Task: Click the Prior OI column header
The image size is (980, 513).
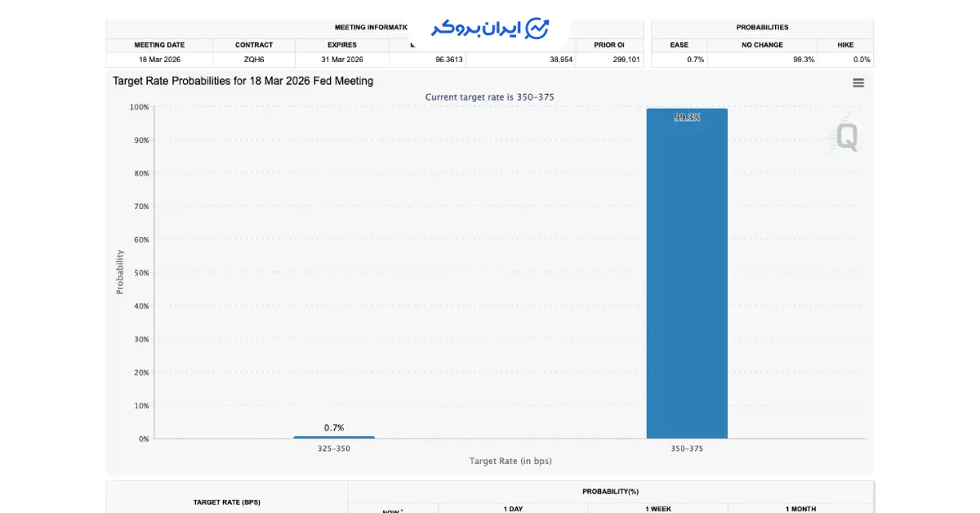Action: pos(609,45)
